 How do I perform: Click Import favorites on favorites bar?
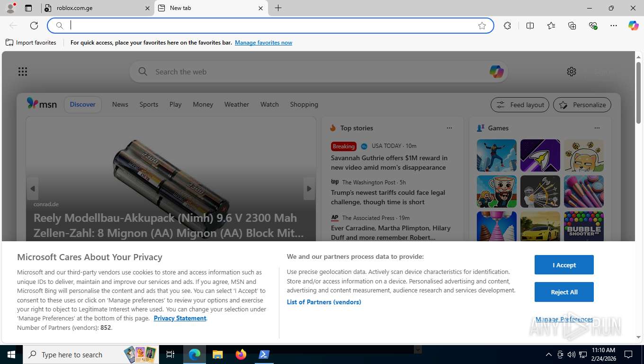coord(31,43)
